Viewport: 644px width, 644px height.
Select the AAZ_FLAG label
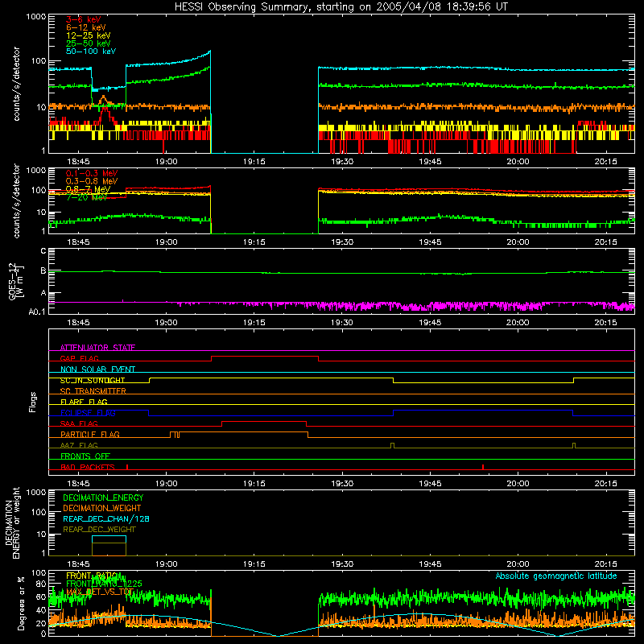click(79, 445)
